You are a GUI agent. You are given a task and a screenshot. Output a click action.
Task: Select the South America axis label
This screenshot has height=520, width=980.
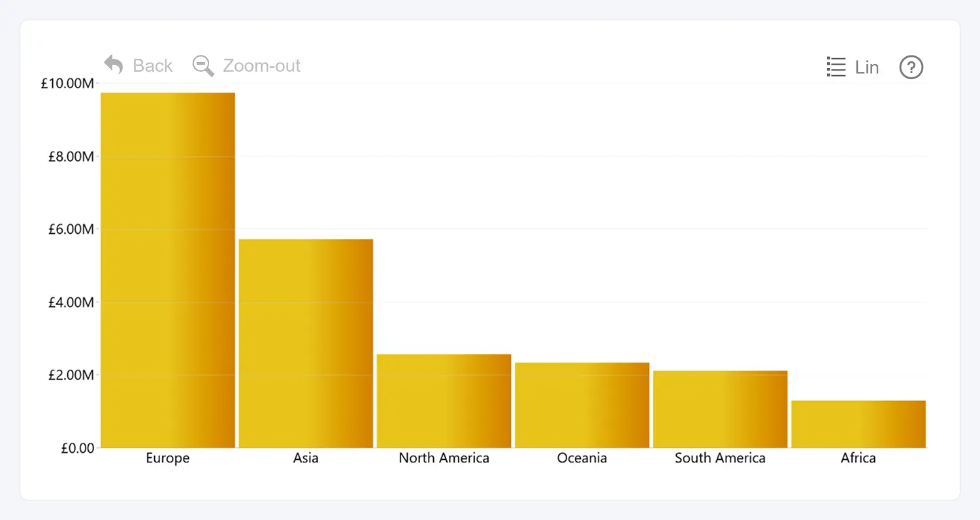click(x=720, y=458)
